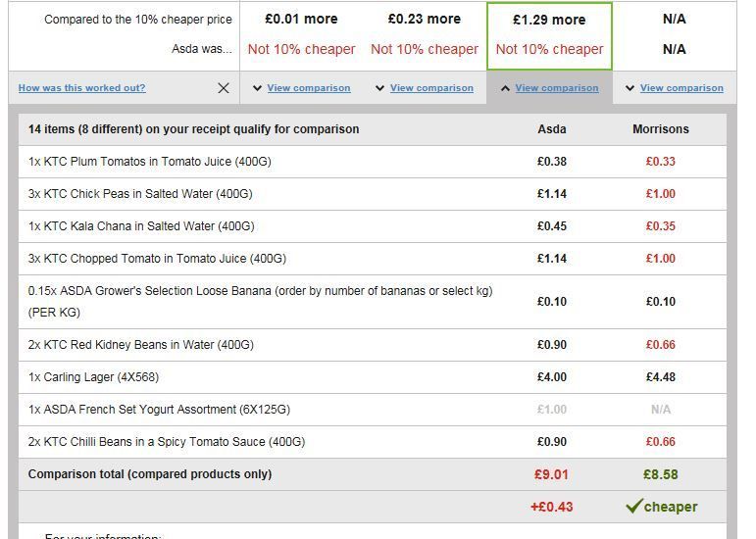
Task: Click '2x KTC Red Kidney Beans in Water (400G)'
Action: coord(141,345)
